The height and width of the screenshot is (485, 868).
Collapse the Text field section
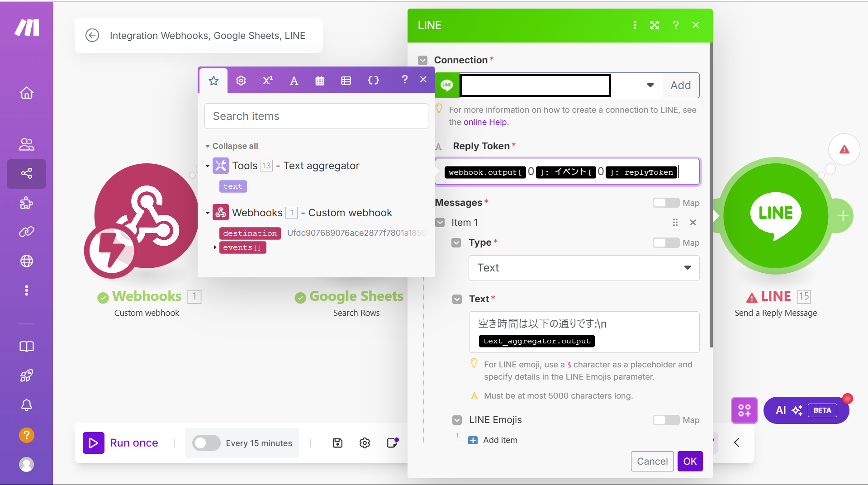(x=457, y=299)
